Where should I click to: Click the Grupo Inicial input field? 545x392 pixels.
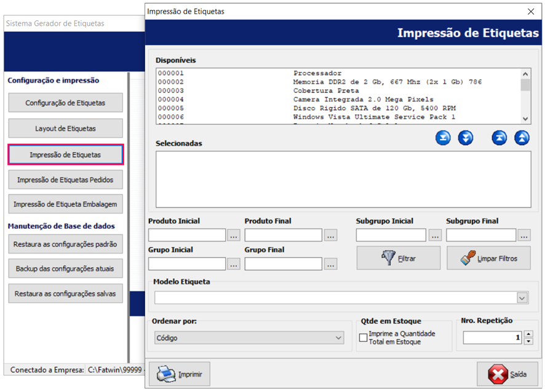pos(187,264)
